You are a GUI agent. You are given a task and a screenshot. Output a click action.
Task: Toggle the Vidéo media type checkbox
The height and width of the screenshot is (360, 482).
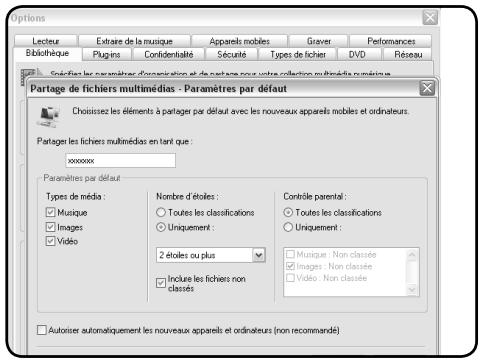(50, 241)
